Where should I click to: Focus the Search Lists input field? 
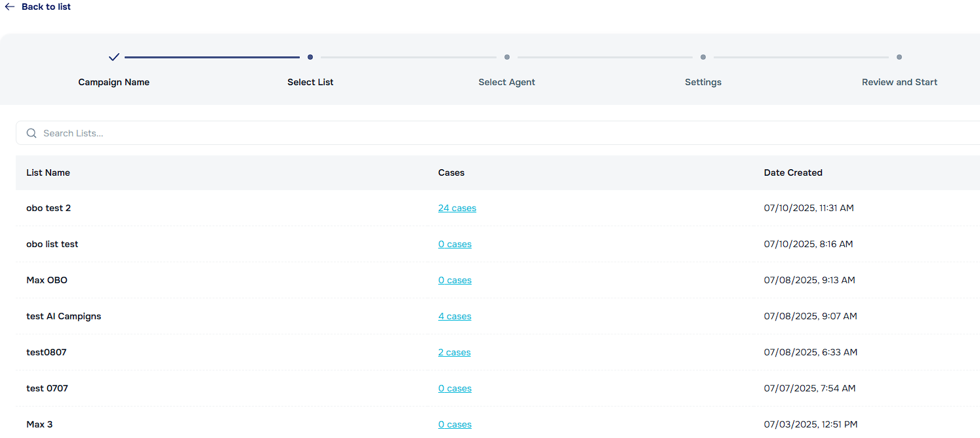459,133
